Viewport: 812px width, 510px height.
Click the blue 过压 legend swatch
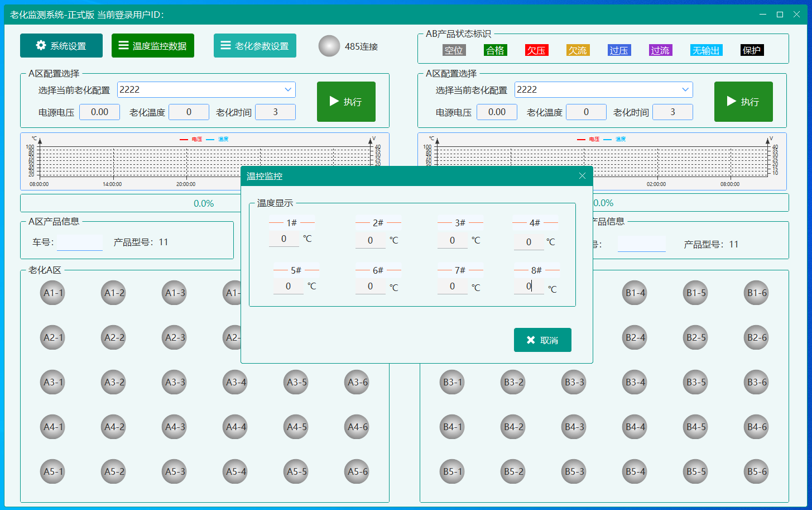tap(619, 50)
